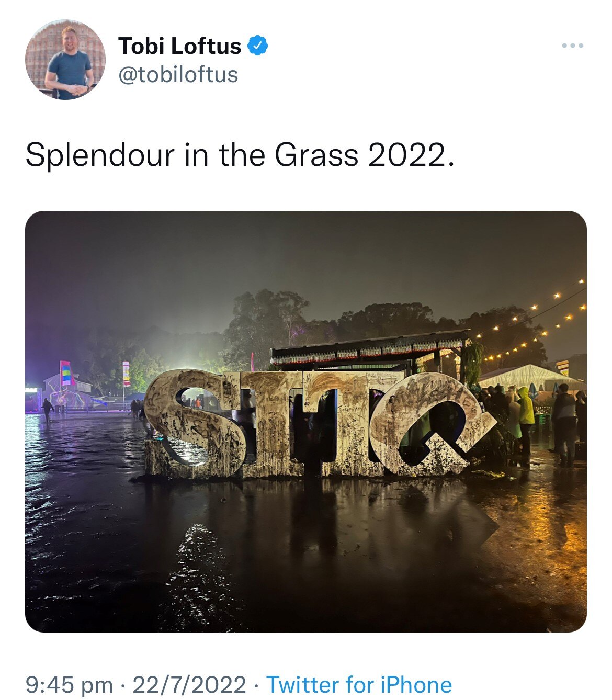
Task: Open the attached festival photo
Action: 306,421
